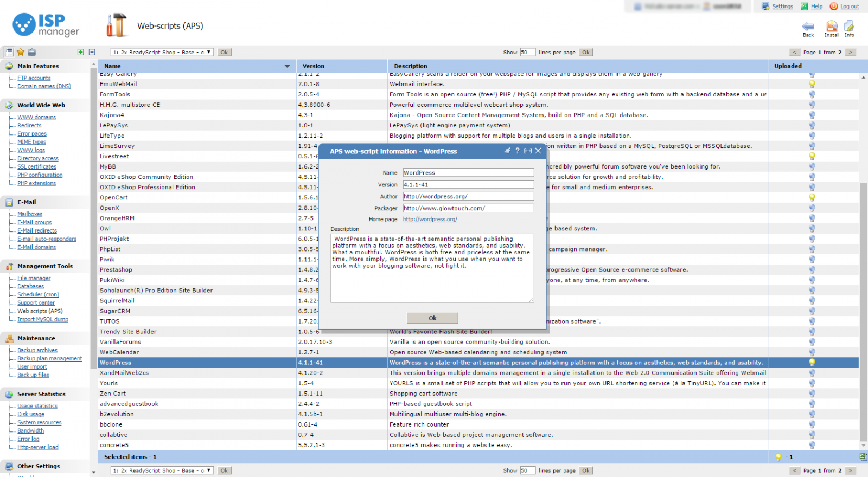Go to next page with top arrow

pos(851,53)
